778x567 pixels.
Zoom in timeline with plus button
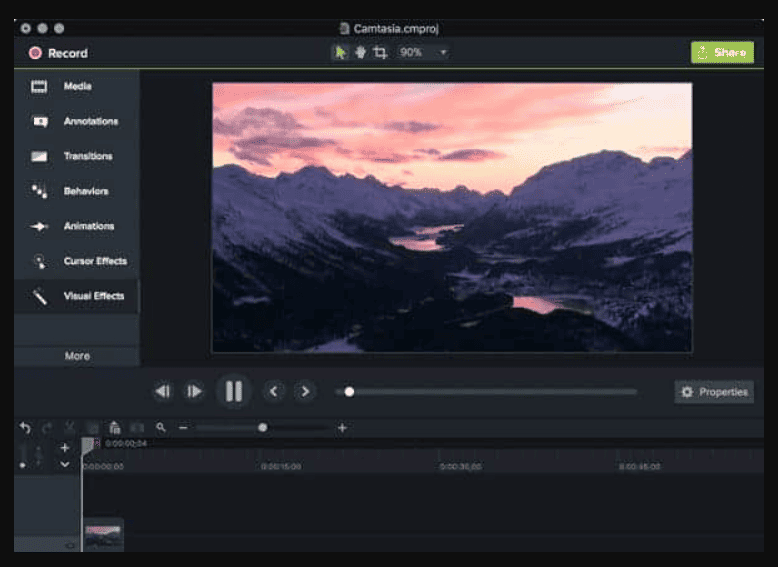(x=342, y=428)
